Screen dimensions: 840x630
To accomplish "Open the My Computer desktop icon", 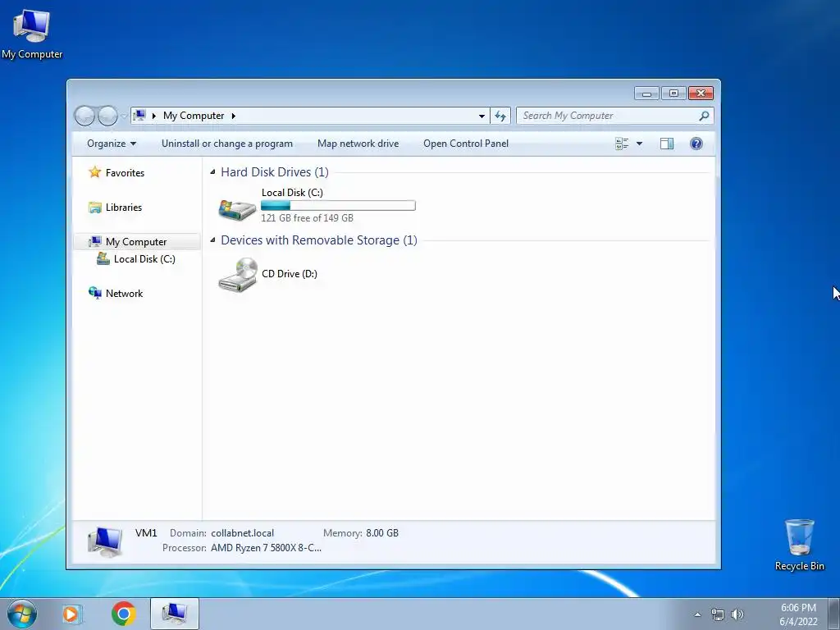I will 32,34.
